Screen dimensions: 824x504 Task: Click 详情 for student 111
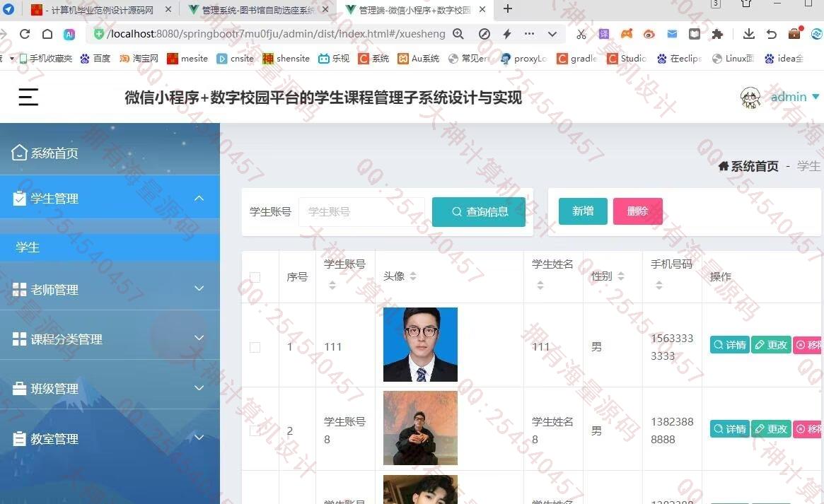tap(730, 345)
